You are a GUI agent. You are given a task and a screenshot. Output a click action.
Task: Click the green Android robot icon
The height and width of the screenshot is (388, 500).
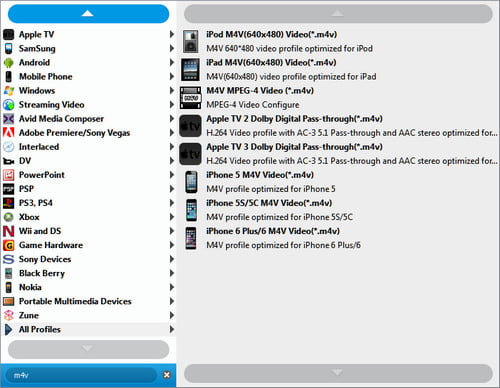pyautogui.click(x=9, y=62)
